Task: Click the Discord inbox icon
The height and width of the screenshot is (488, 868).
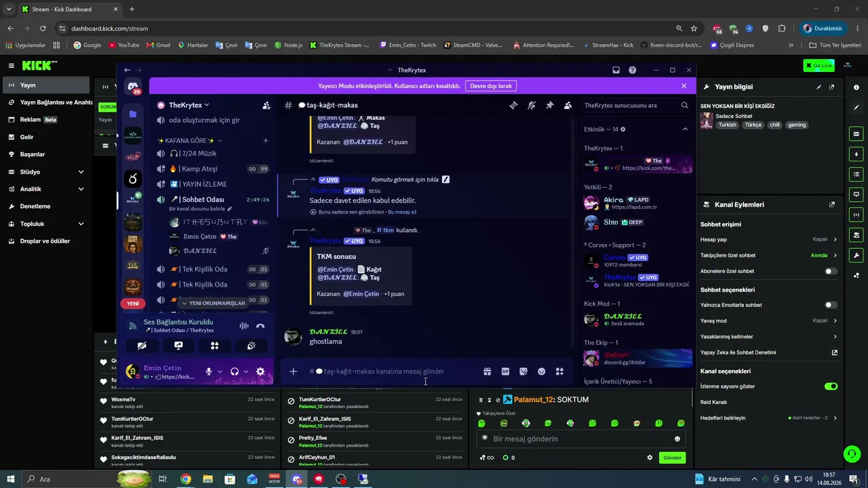Action: point(616,70)
